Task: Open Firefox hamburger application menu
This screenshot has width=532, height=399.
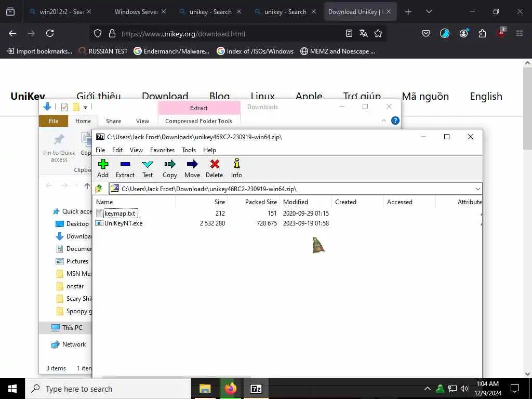Action: [x=519, y=33]
